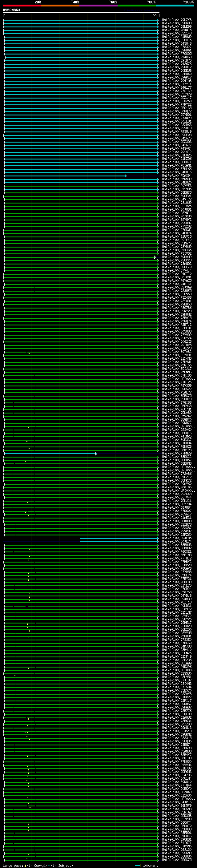The width and height of the screenshot is (197, 868).
Task: Click the gap marker on the Q2S5W0 row
Action: [x=15, y=675]
